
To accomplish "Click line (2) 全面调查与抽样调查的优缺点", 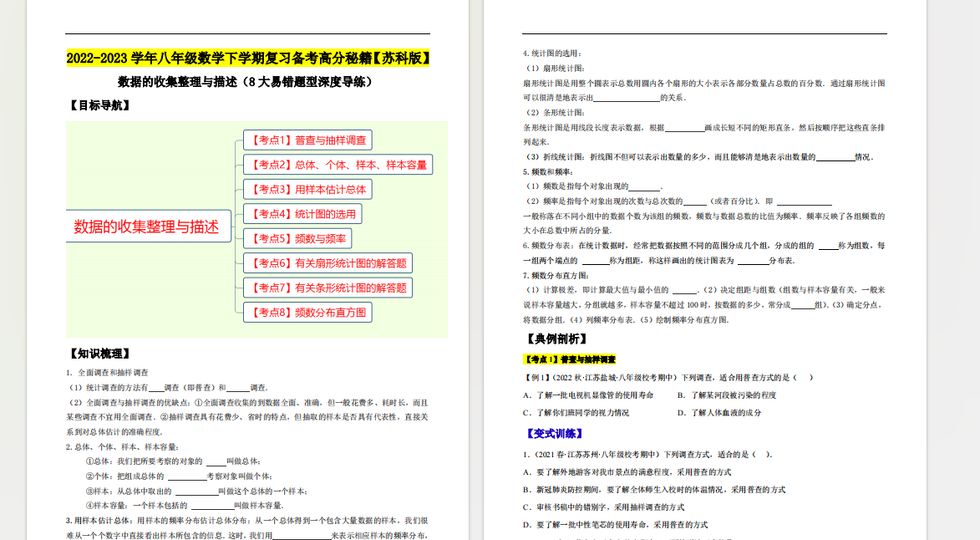I will coord(247,417).
